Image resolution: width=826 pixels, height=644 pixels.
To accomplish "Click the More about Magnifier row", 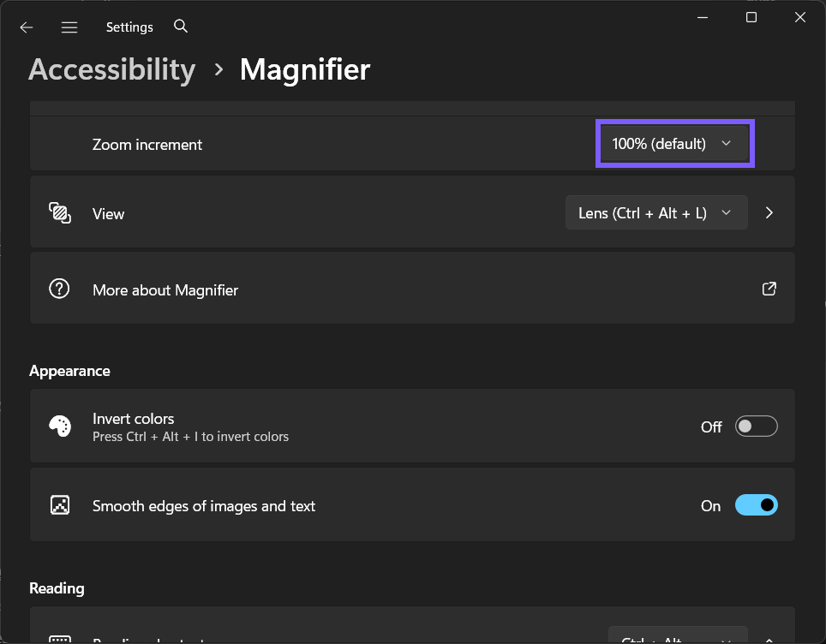I will [x=412, y=288].
